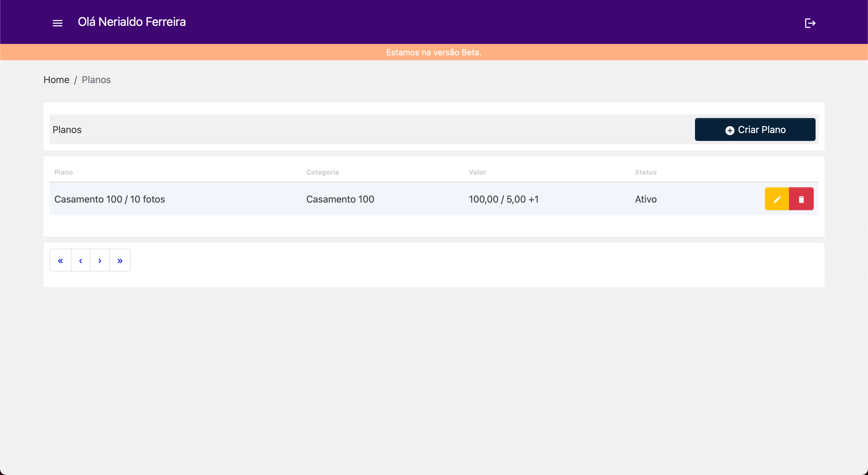Click the Planos breadcrumb item
The height and width of the screenshot is (475, 868).
(96, 80)
